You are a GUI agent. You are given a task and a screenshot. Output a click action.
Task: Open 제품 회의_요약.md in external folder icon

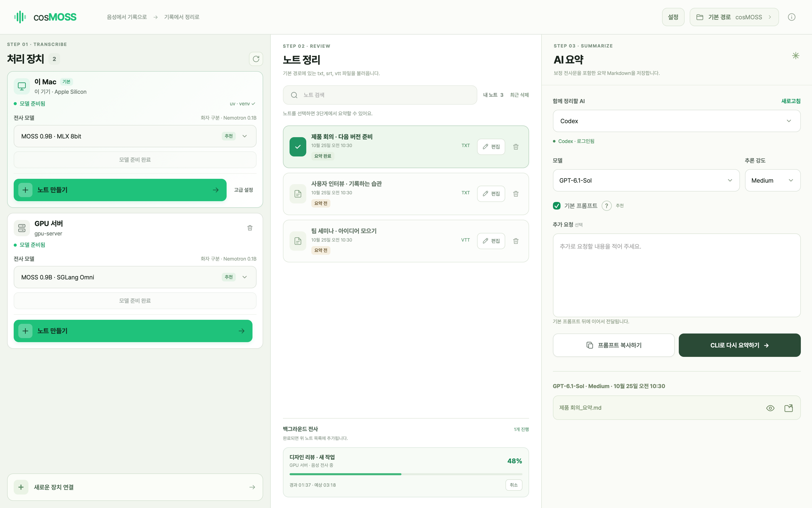[788, 408]
